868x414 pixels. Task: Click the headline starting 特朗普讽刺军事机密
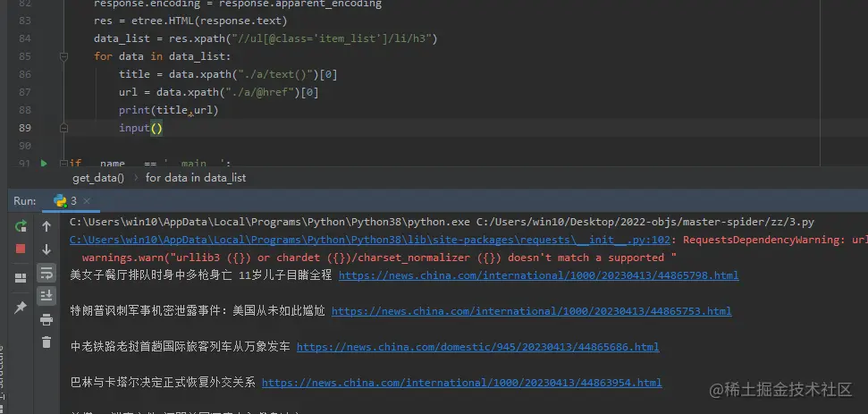point(198,311)
